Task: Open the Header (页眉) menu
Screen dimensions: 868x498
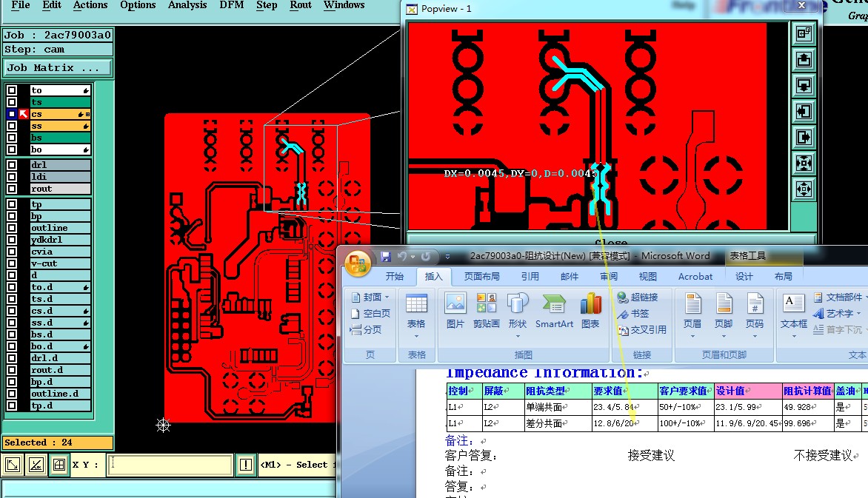Action: click(692, 315)
